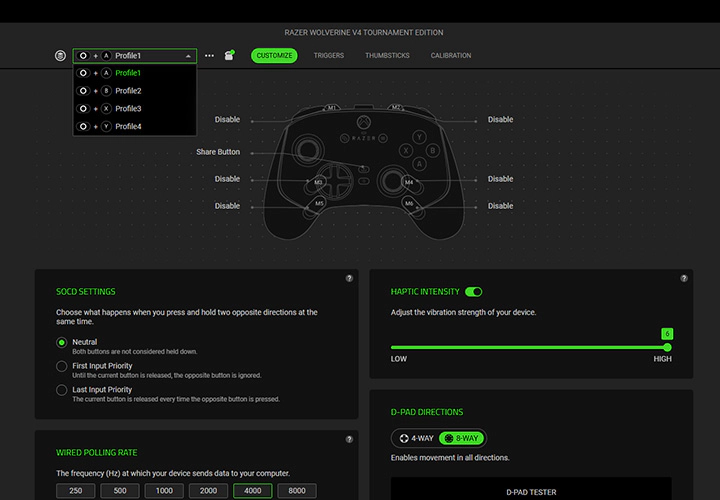720x500 pixels.
Task: Click the A face button on the controller
Action: pos(419,164)
